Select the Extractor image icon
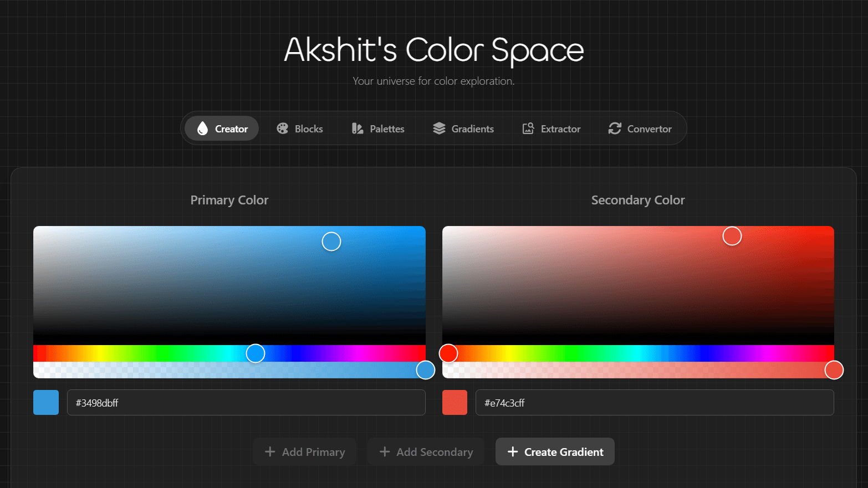The height and width of the screenshot is (488, 868). coord(528,128)
